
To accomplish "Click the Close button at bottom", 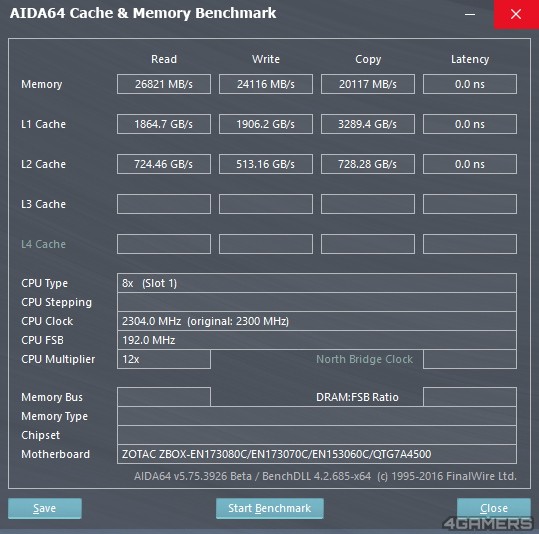I will click(494, 508).
